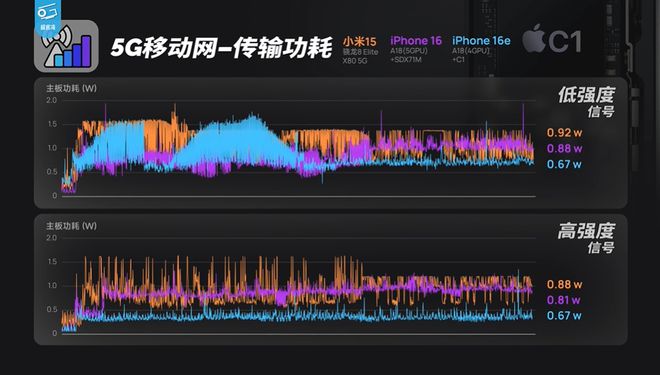Click the 骁龙8 Elite X80 5G subtitle

360,56
